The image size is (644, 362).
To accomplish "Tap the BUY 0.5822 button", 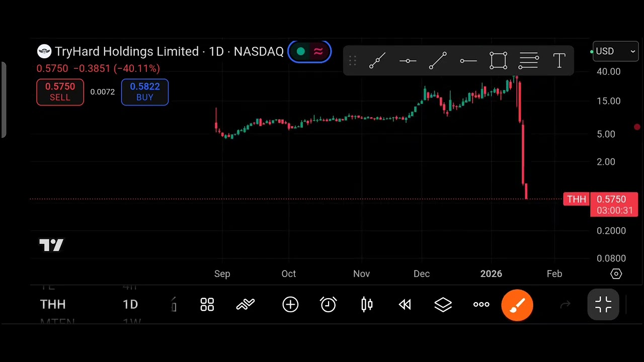I will point(144,92).
